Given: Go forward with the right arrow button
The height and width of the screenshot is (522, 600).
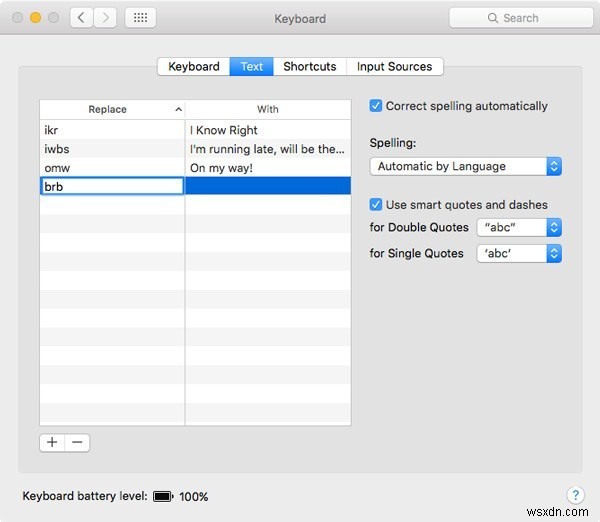Looking at the screenshot, I should (x=105, y=18).
